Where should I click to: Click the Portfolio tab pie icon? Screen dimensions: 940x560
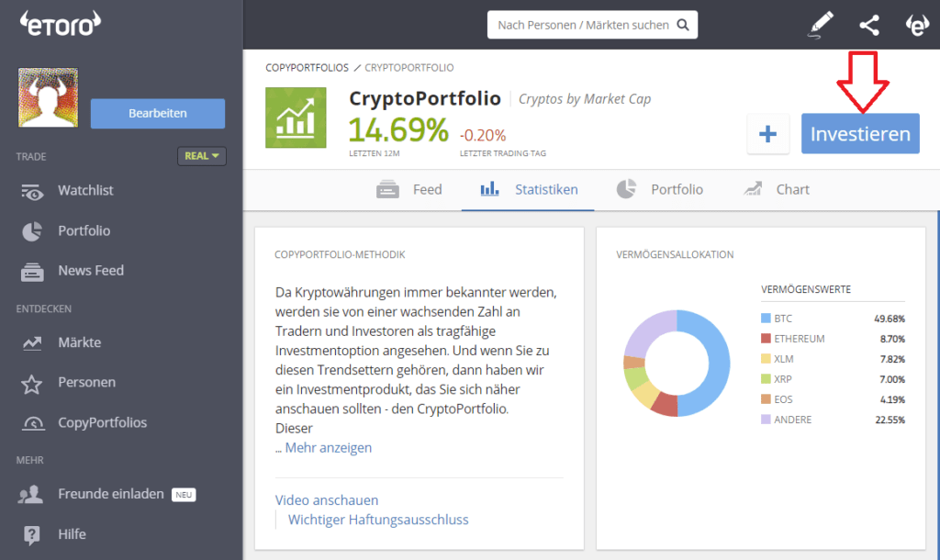626,189
